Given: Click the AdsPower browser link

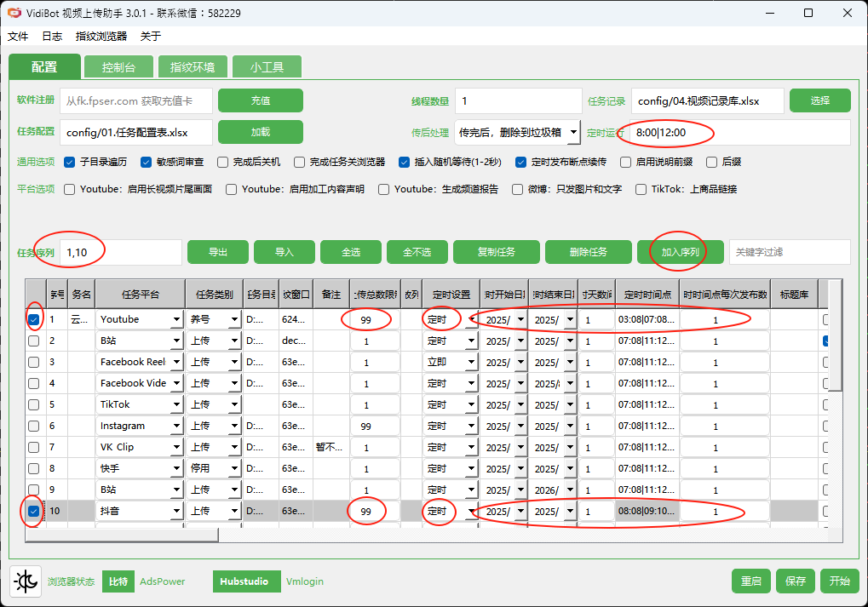Looking at the screenshot, I should (162, 581).
